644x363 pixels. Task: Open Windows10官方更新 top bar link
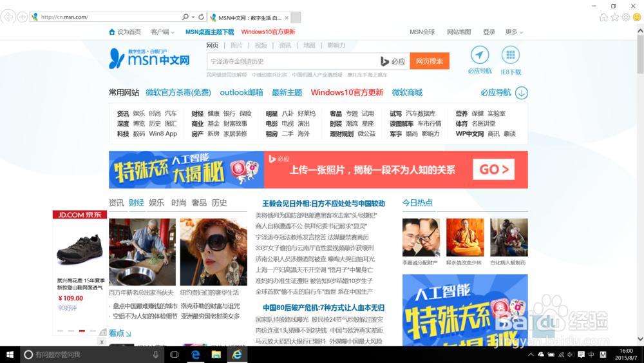point(268,32)
